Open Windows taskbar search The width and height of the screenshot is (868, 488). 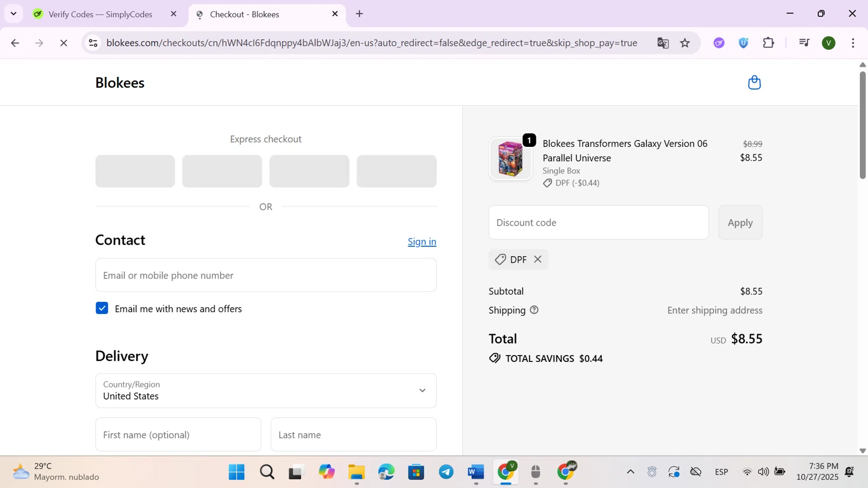[267, 472]
